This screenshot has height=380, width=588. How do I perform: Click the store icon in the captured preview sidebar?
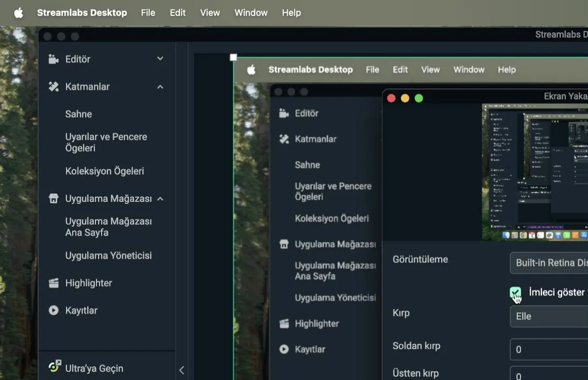(x=284, y=244)
